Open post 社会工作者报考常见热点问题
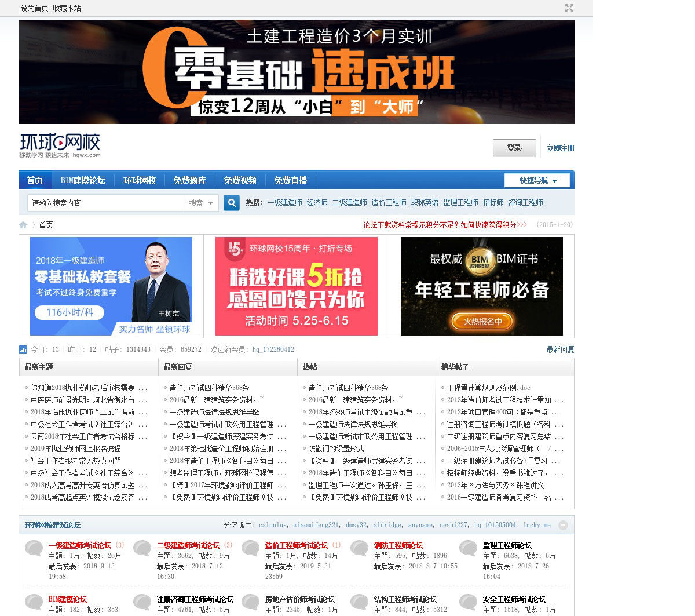 point(76,461)
